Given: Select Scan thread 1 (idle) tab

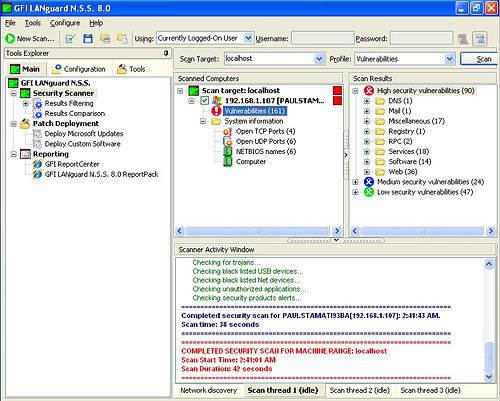Looking at the screenshot, I should [x=283, y=390].
